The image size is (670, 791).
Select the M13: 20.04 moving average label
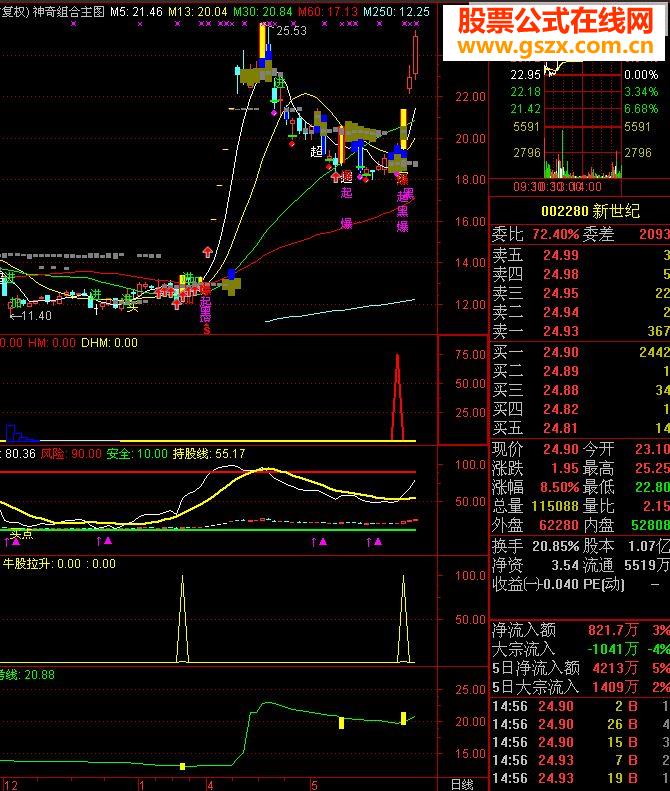pyautogui.click(x=197, y=12)
